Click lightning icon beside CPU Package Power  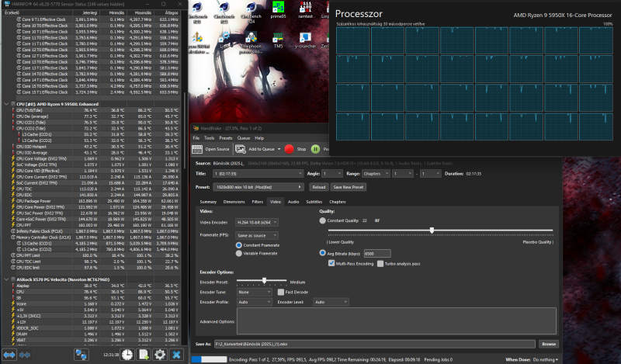pyautogui.click(x=13, y=201)
